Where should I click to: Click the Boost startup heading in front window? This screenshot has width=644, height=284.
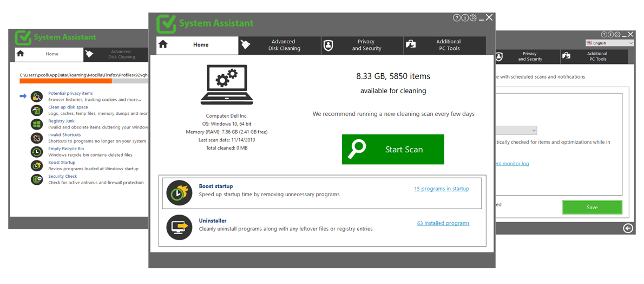click(216, 186)
